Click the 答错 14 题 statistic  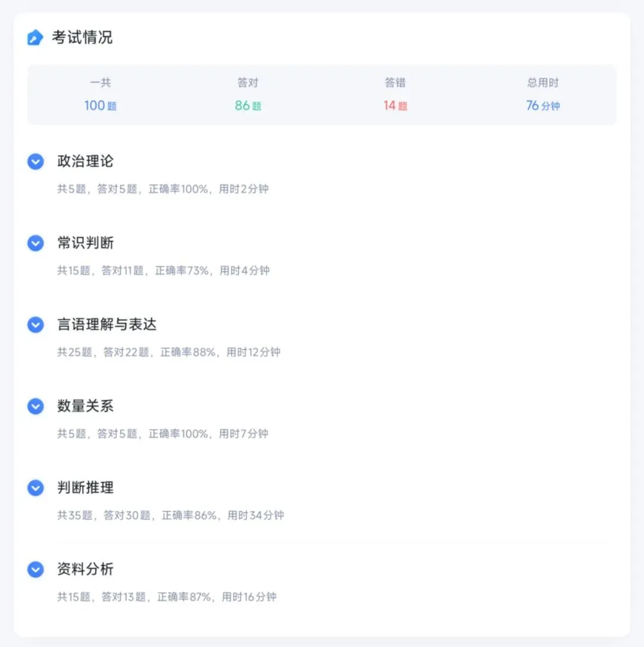coord(395,94)
